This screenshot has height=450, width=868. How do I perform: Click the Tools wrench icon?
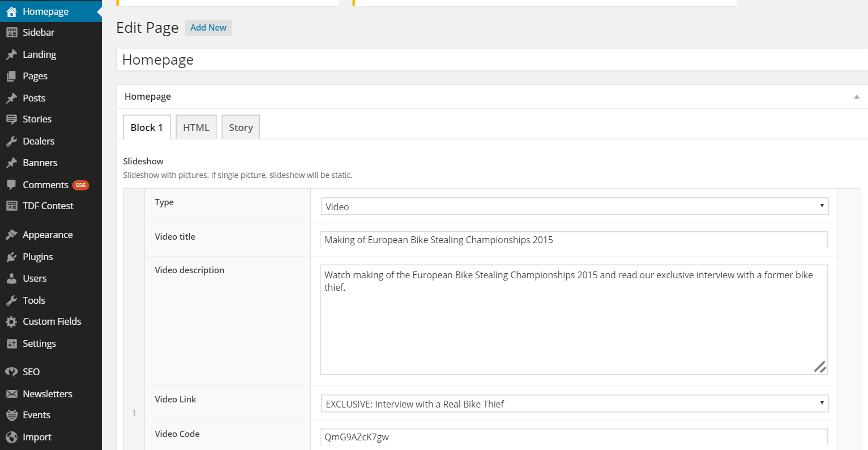11,300
